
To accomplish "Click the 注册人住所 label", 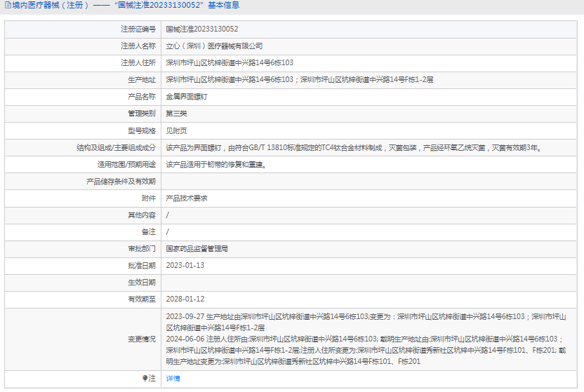I will point(138,63).
